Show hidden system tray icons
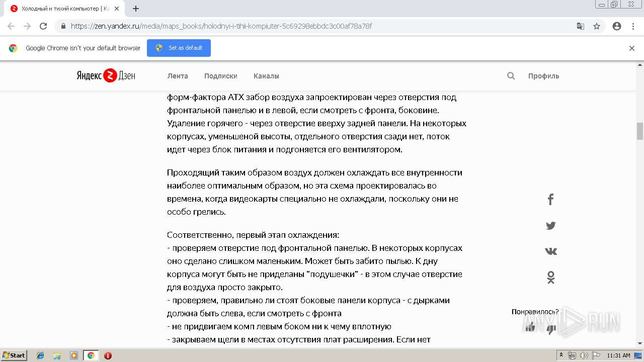Screen dimensions: 644x362 pyautogui.click(x=561, y=355)
